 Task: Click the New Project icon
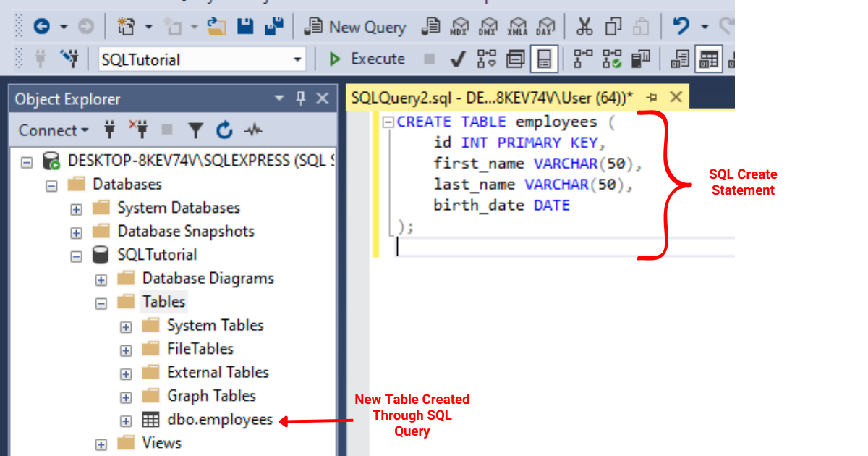pyautogui.click(x=126, y=28)
